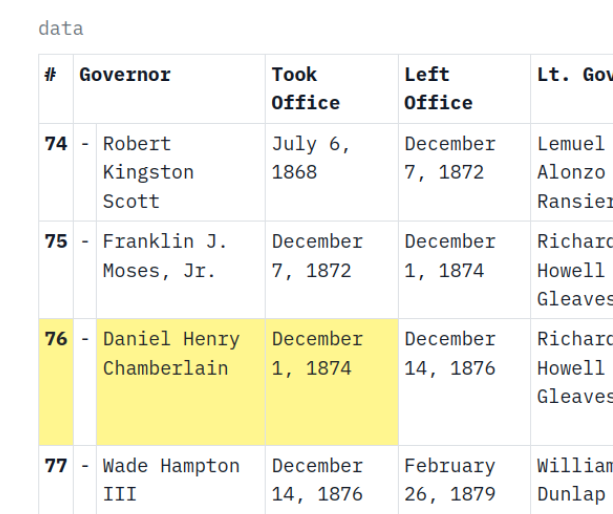Viewport: 613px width, 514px height.
Task: Click row number 74
Action: 56,144
